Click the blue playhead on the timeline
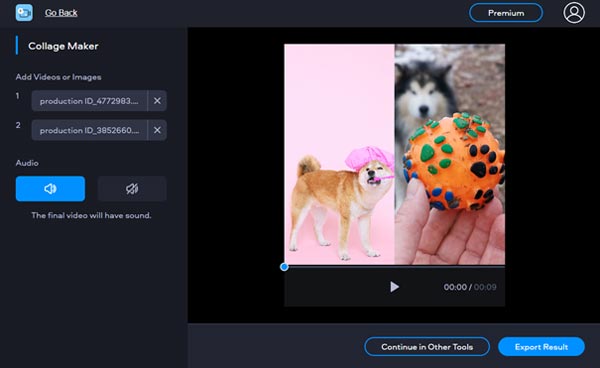 point(284,267)
